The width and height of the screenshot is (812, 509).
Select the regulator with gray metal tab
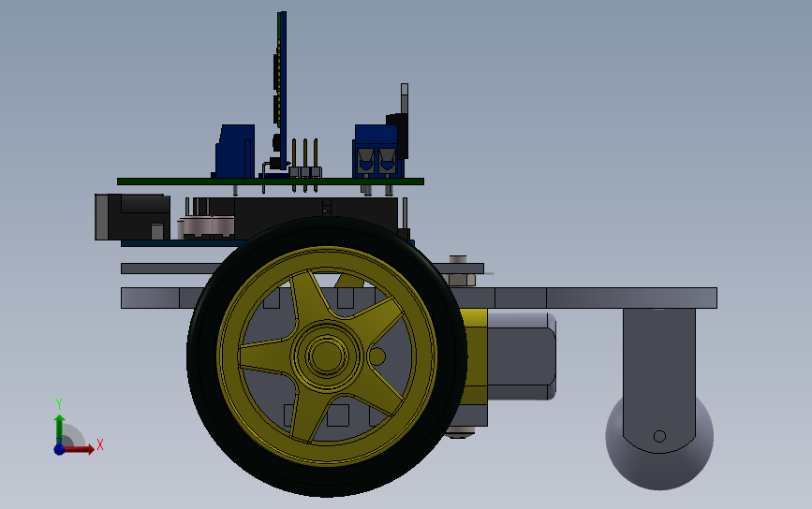[x=403, y=122]
